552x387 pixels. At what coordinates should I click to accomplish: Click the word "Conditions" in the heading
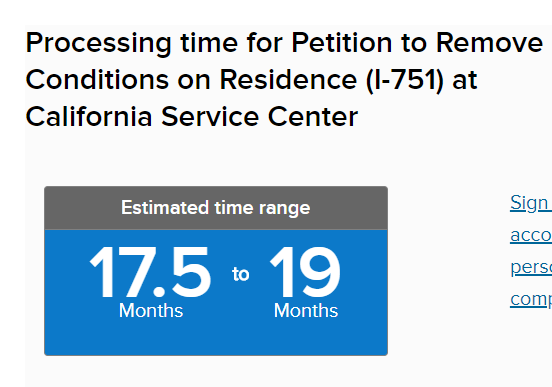(x=97, y=80)
